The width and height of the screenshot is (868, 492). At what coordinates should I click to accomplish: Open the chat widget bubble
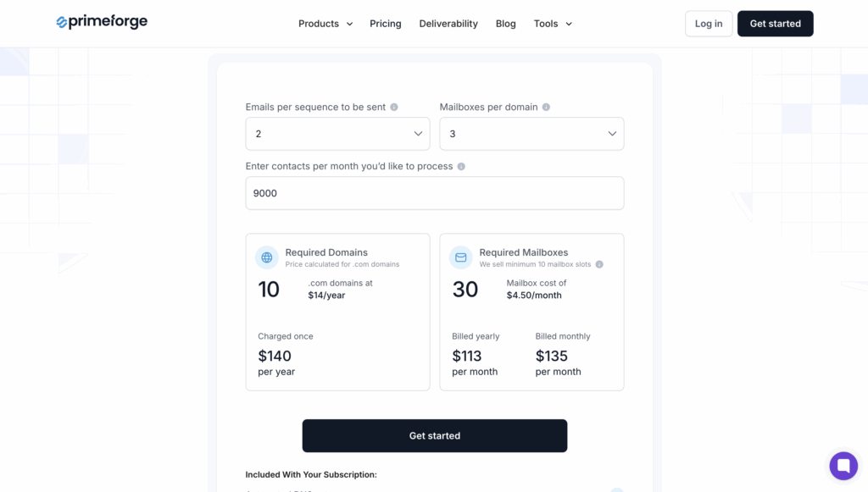(x=843, y=466)
